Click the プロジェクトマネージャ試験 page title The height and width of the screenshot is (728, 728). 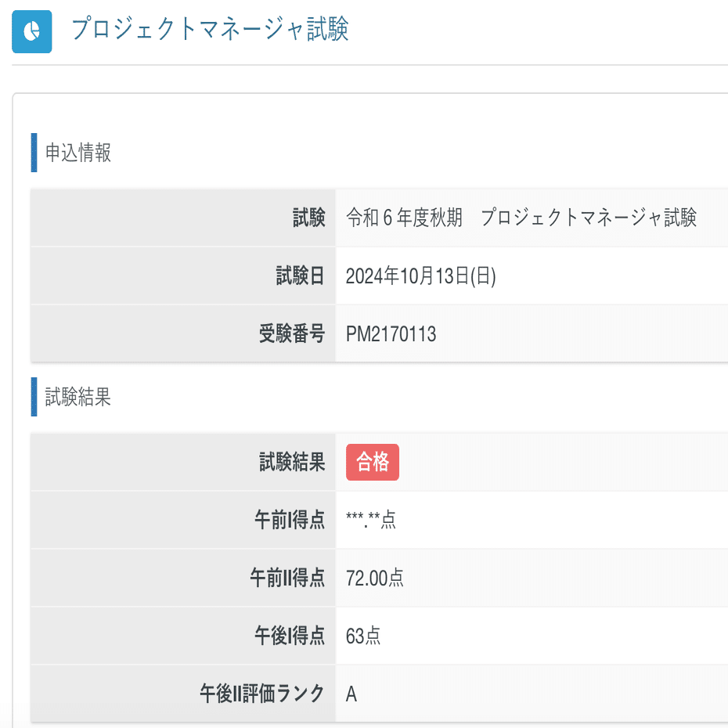coord(210,30)
